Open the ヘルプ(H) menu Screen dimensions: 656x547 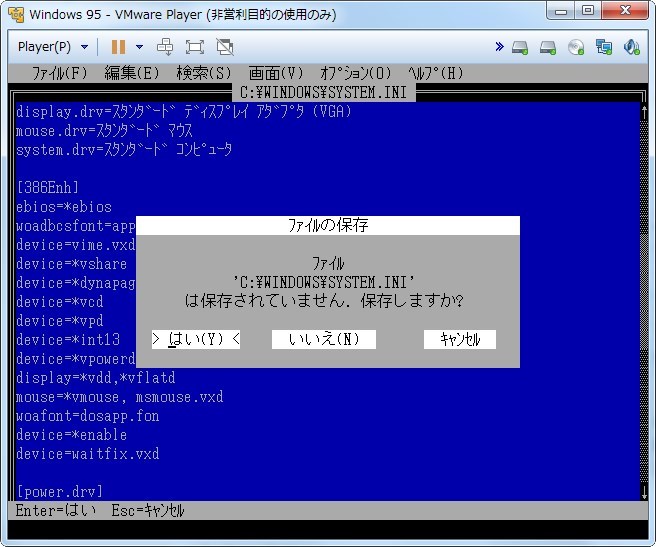point(436,73)
